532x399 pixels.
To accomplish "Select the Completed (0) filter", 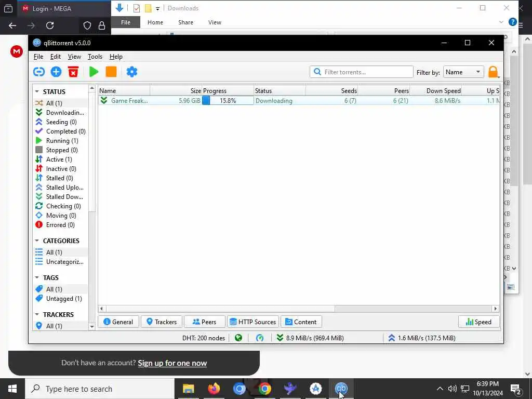I will pos(60,131).
